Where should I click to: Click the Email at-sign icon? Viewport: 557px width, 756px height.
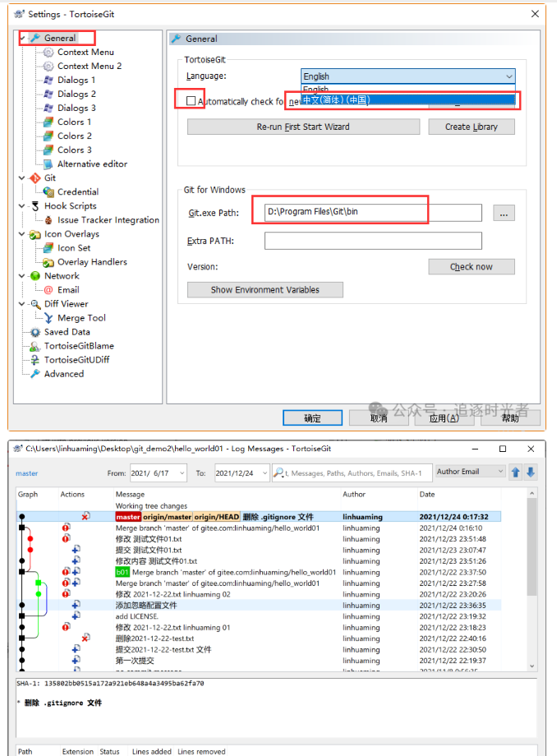click(x=48, y=290)
